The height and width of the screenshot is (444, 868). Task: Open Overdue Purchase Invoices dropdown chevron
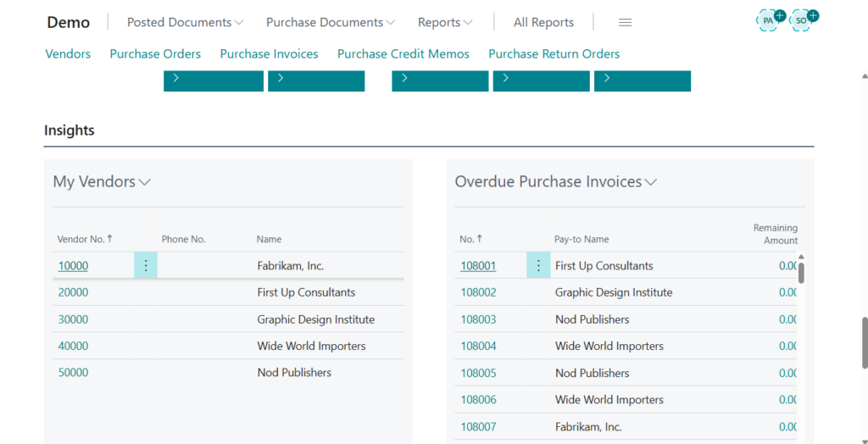[x=651, y=182]
